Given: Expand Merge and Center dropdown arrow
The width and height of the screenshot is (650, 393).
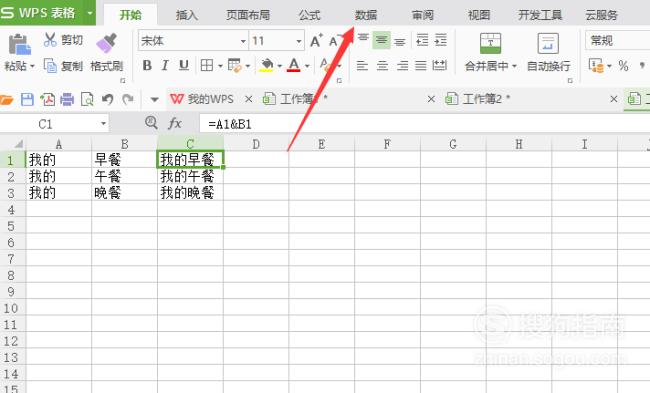Looking at the screenshot, I should pyautogui.click(x=514, y=66).
